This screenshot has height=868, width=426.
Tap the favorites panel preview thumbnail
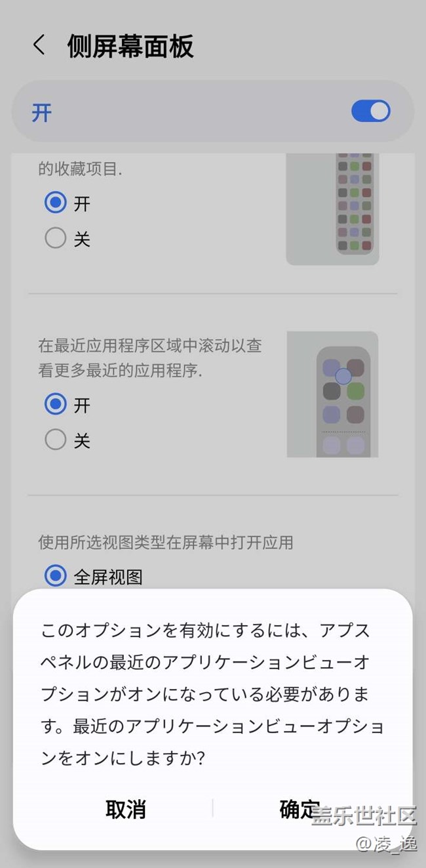(x=332, y=209)
